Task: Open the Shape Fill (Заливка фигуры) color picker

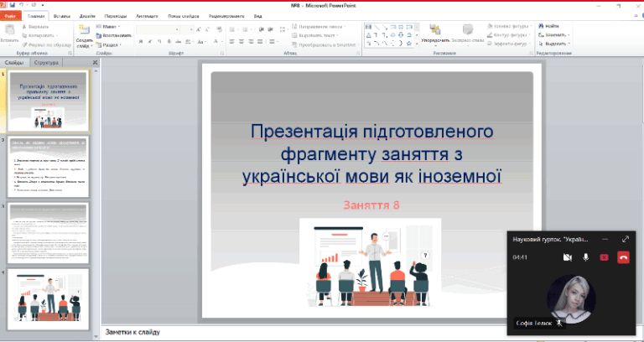Action: point(511,26)
